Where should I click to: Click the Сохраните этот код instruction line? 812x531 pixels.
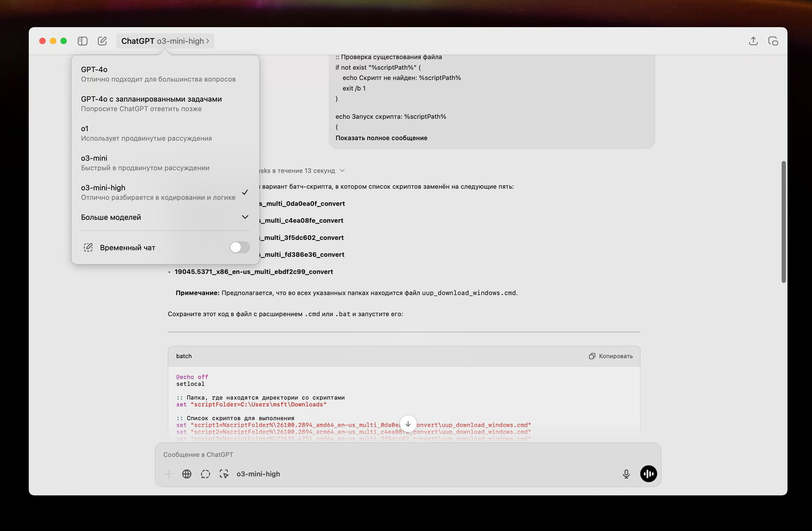point(285,314)
